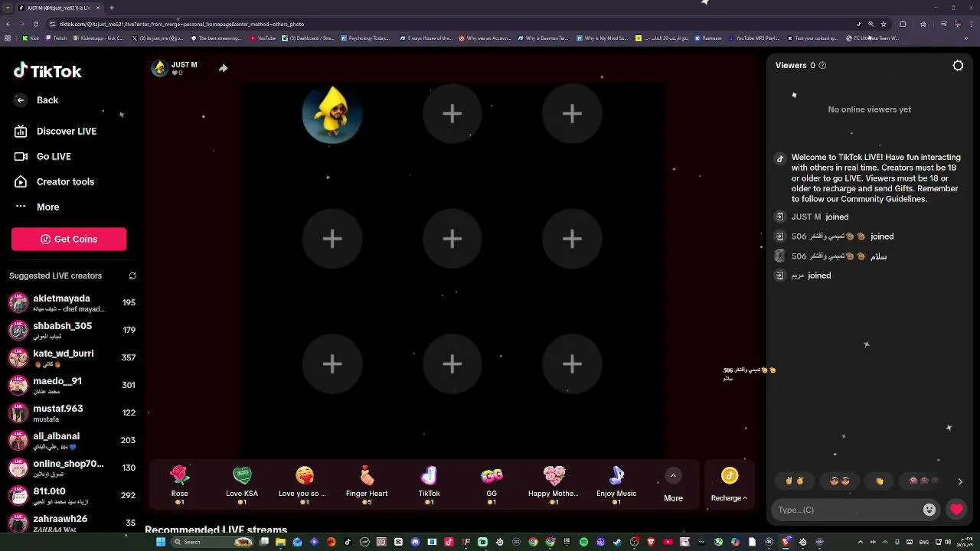Open zahraawh26's live stream
Image resolution: width=980 pixels, height=551 pixels.
click(72, 523)
